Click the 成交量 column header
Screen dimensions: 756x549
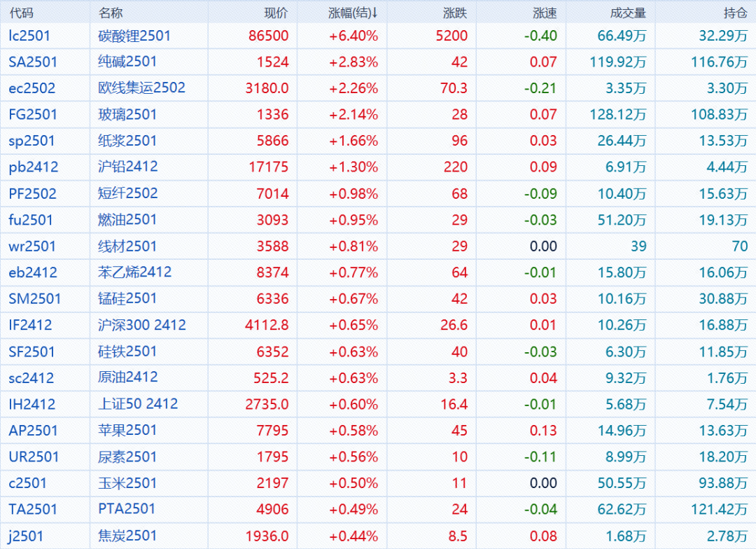tap(628, 13)
